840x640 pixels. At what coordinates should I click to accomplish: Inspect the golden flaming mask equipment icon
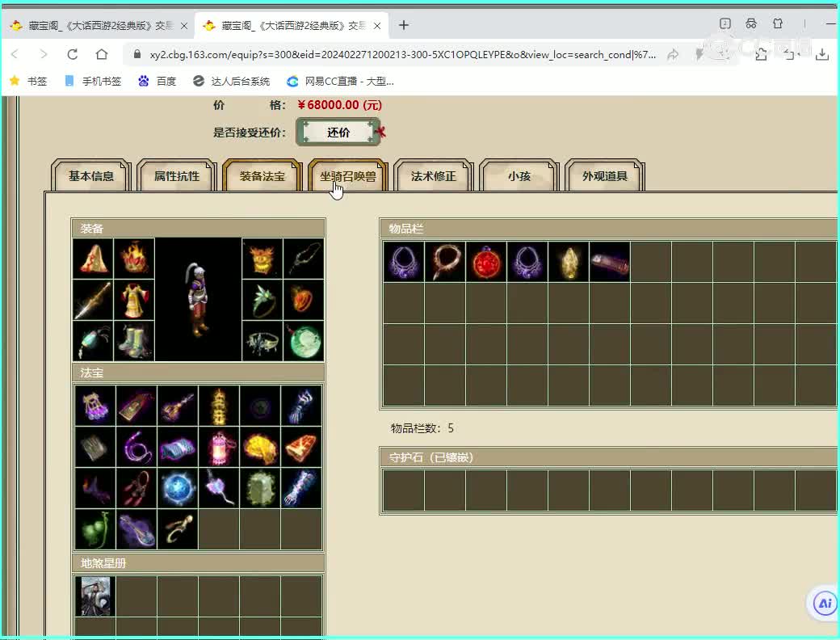262,259
